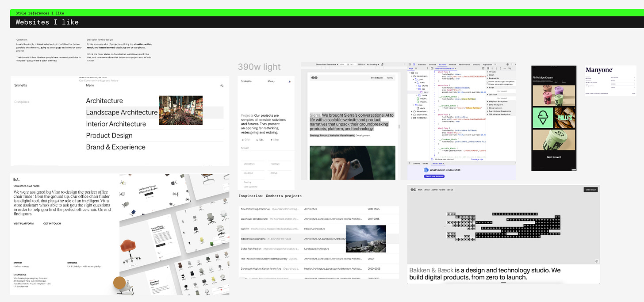This screenshot has height=302, width=644.
Task: Enable Pause on uncaught exceptions checkbox
Action: (x=488, y=82)
